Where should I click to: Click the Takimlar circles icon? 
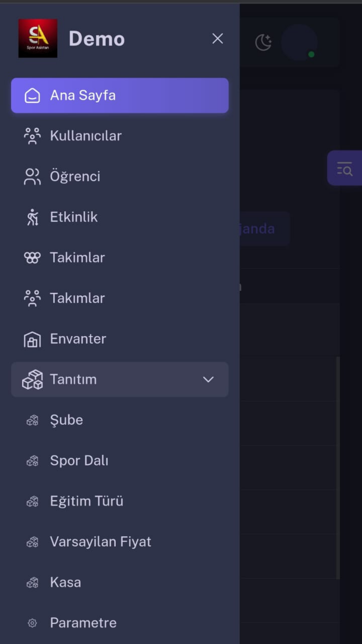(x=32, y=258)
